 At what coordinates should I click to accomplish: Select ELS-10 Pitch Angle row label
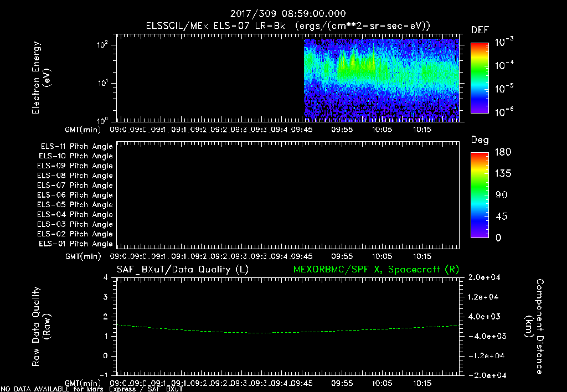point(76,156)
